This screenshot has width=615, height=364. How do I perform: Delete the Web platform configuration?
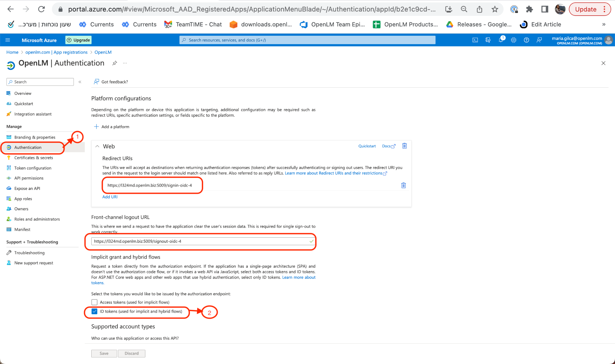coord(404,146)
